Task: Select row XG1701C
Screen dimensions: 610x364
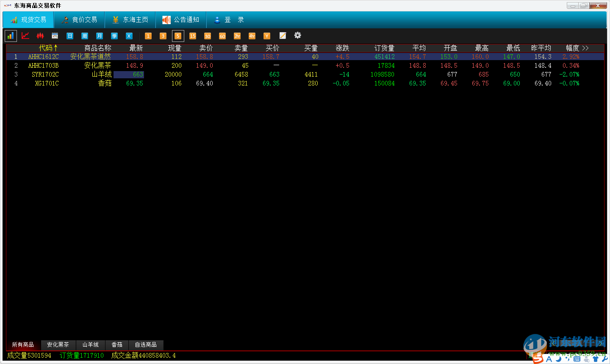Action: pos(305,83)
